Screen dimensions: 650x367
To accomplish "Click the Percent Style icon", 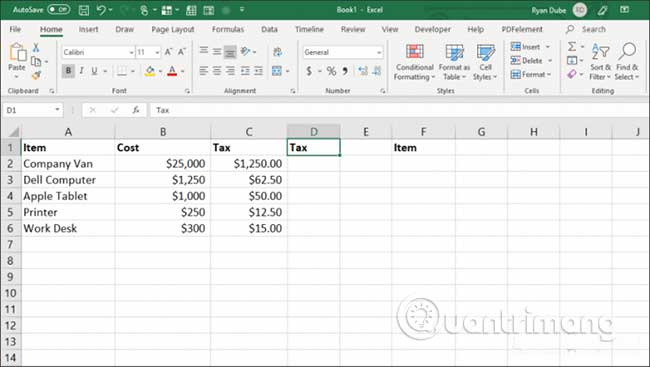I will (331, 71).
